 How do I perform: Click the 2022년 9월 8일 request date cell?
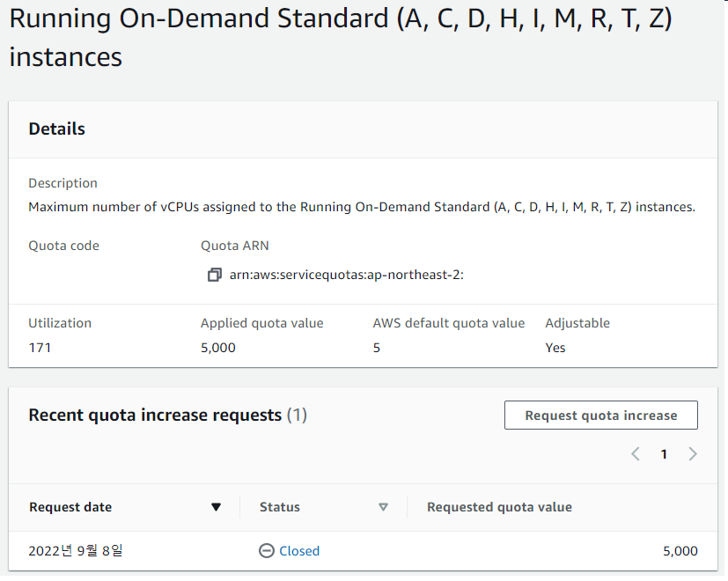point(76,551)
